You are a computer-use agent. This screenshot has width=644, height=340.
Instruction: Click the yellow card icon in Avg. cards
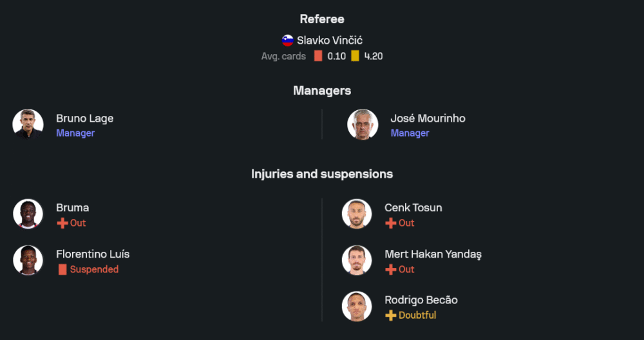355,56
